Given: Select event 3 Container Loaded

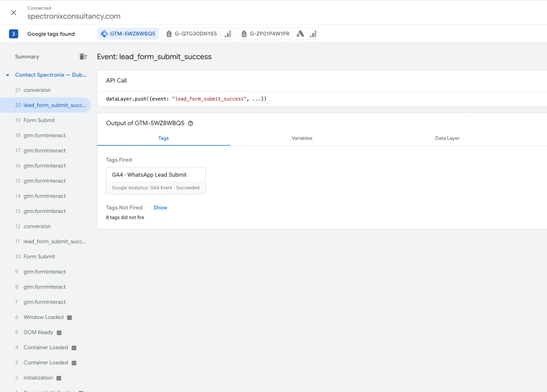Looking at the screenshot, I should (46, 362).
